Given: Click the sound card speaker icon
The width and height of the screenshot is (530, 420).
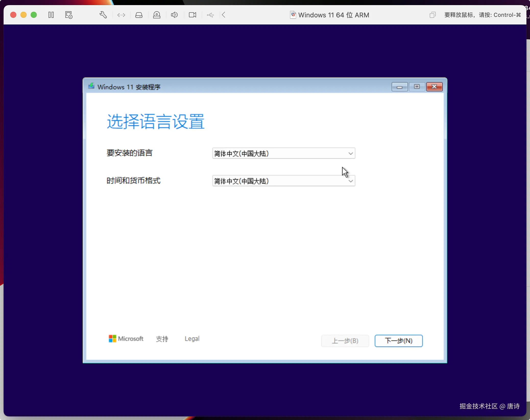Looking at the screenshot, I should click(x=174, y=15).
